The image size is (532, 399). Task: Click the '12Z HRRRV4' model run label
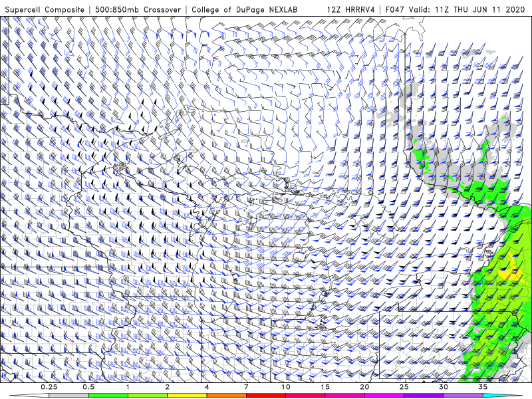(351, 9)
